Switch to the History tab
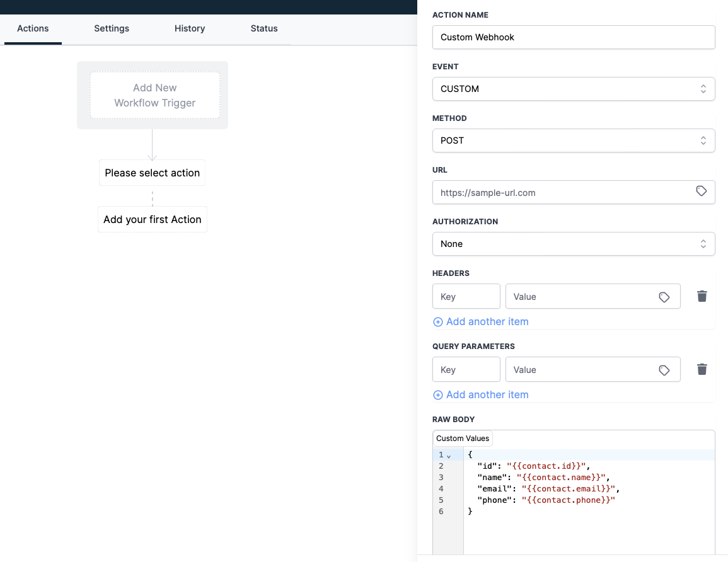Screen dimensions: 728x562 [x=190, y=28]
